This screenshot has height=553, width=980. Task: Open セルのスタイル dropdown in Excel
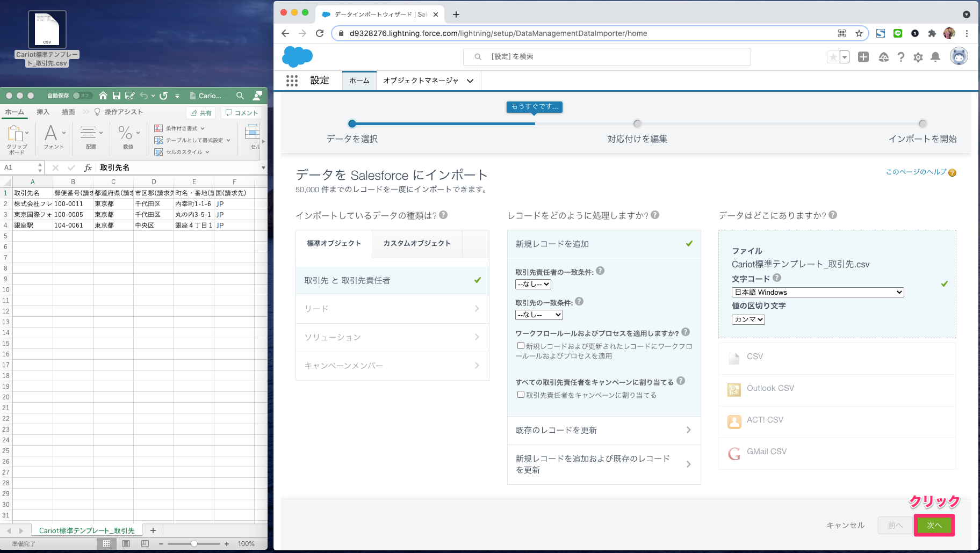[x=182, y=152]
